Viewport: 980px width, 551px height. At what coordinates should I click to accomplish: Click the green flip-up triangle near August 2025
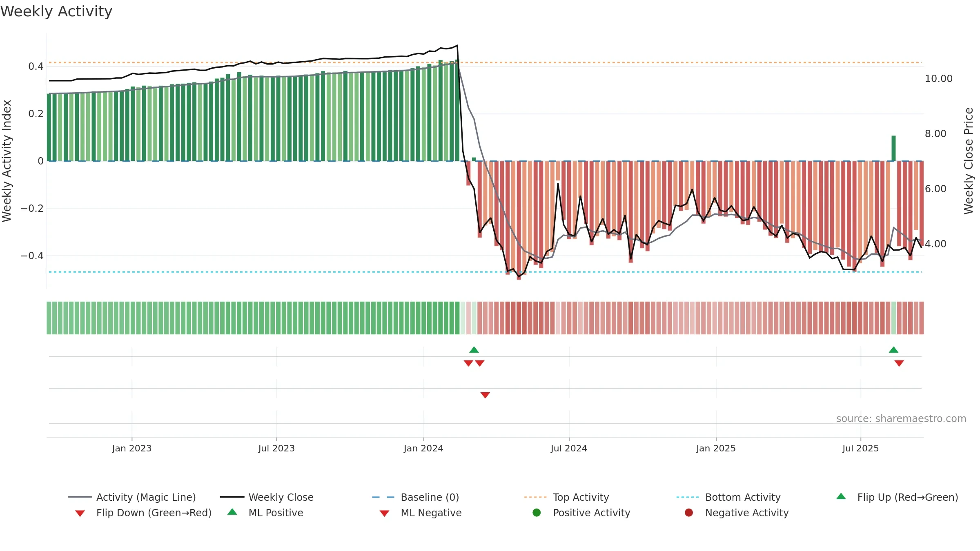pyautogui.click(x=893, y=350)
